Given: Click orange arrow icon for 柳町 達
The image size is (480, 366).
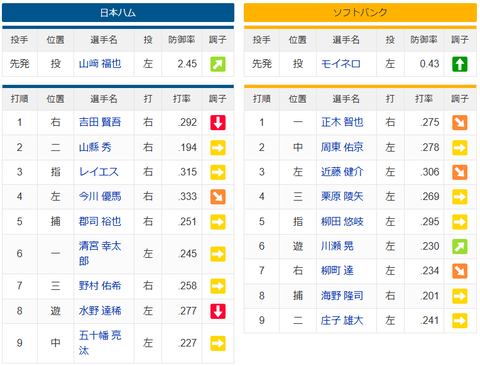Looking at the screenshot, I should pyautogui.click(x=460, y=271).
